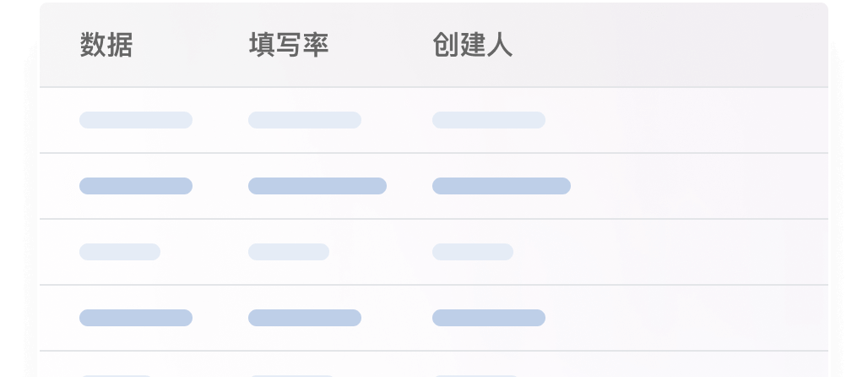Select first row's 填写率 placeholder bar
868x377 pixels.
pos(305,120)
